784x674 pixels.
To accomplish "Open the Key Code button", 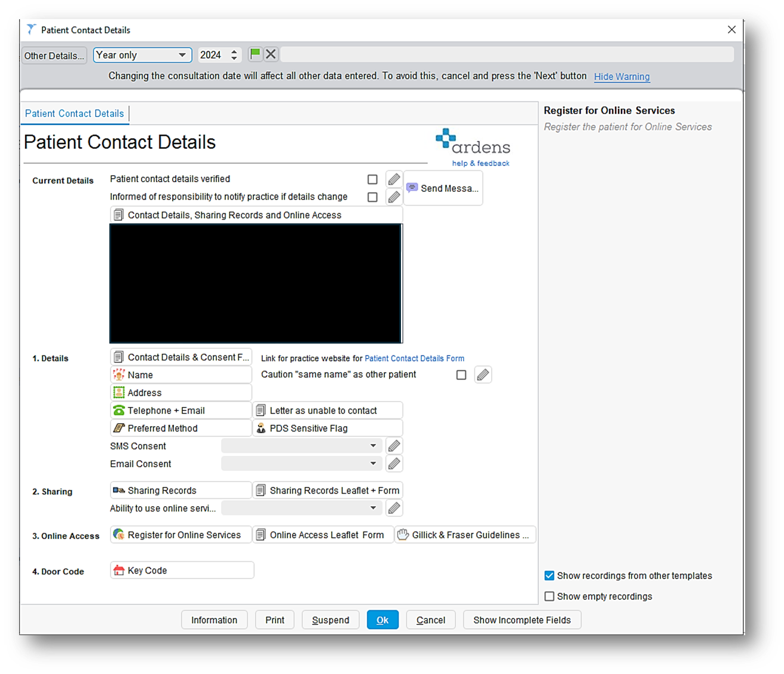I will coord(182,570).
